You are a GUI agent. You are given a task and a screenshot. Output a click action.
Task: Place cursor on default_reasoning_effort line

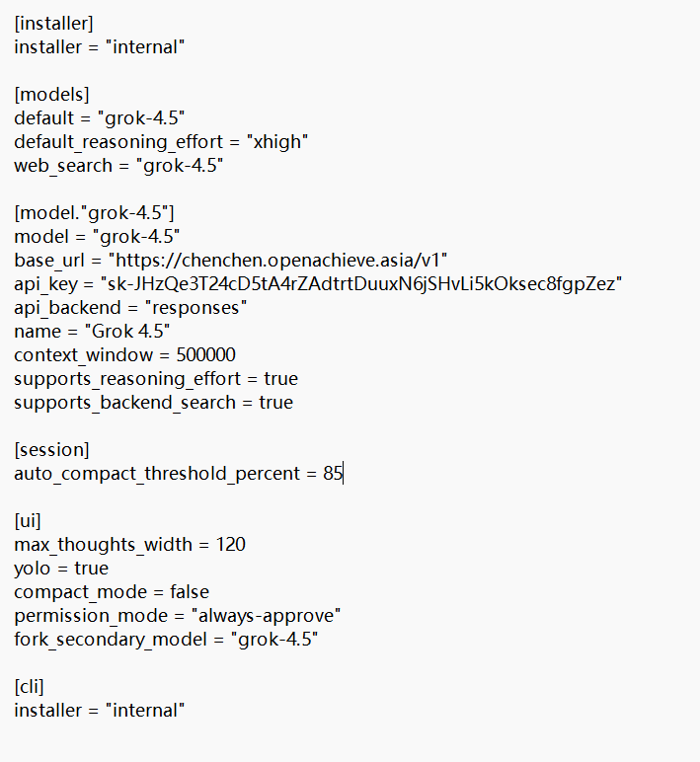pyautogui.click(x=161, y=142)
